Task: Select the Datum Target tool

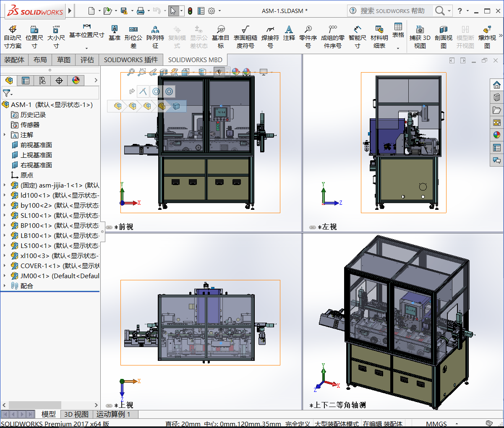Action: pos(221,37)
